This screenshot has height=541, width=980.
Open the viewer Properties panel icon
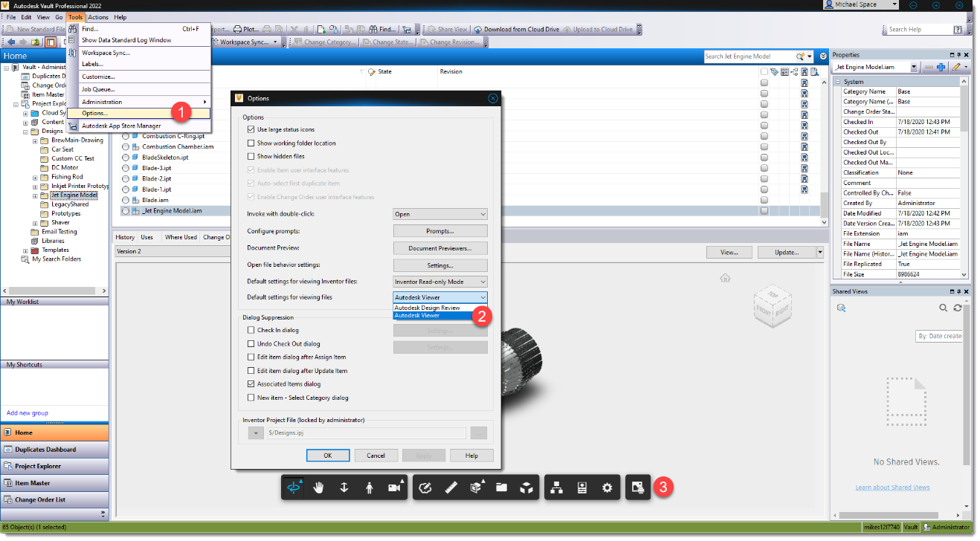click(582, 487)
